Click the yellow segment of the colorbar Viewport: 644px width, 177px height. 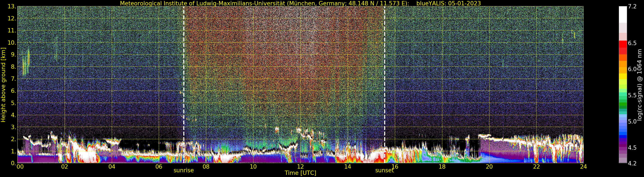click(x=623, y=76)
